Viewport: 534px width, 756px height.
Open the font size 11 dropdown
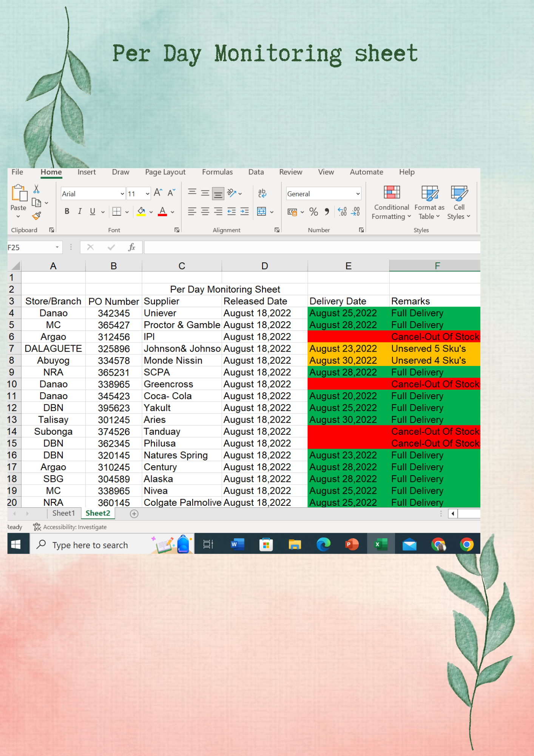pos(147,194)
